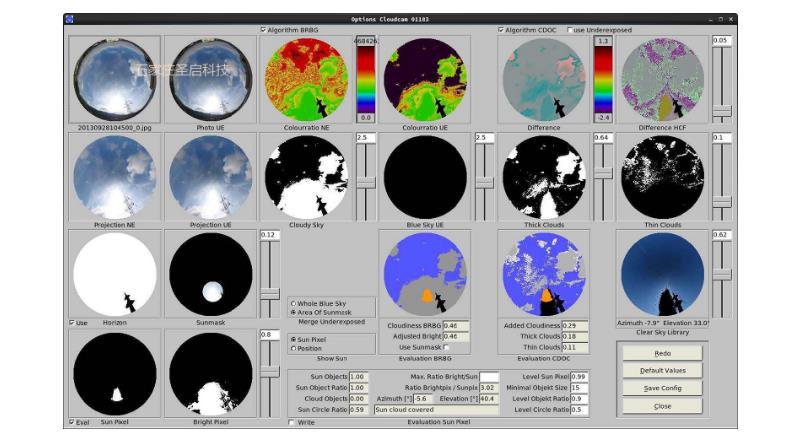
Task: Click the Sun cloud covered status field
Action: pyautogui.click(x=436, y=409)
